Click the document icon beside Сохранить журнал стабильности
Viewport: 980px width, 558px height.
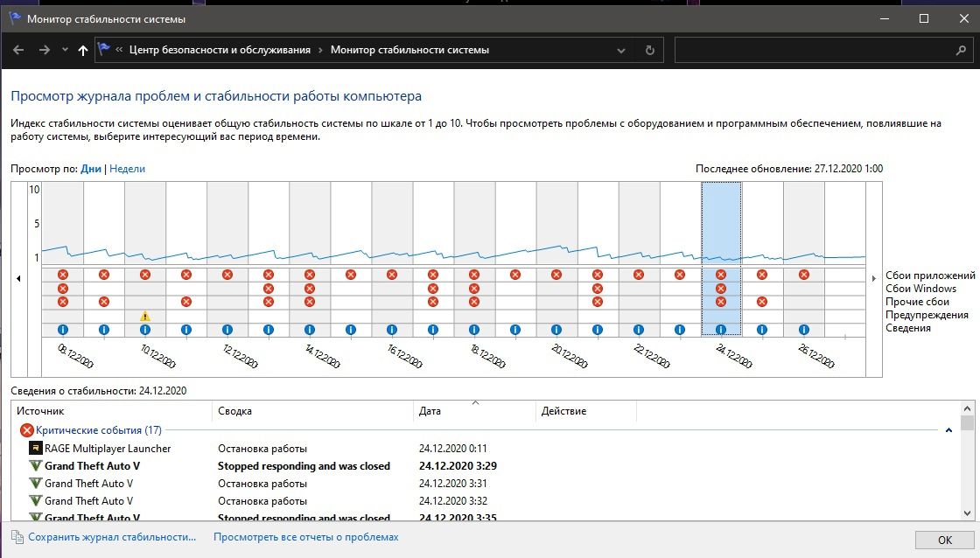click(17, 537)
